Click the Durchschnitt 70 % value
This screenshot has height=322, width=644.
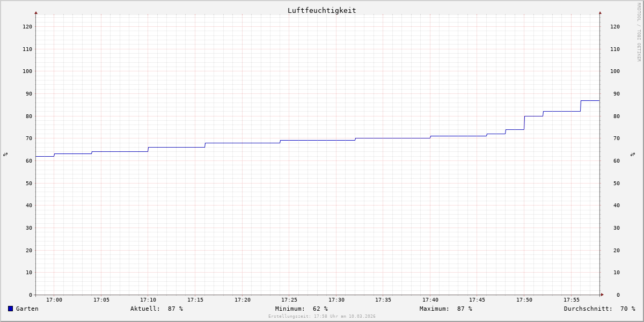tap(599, 309)
